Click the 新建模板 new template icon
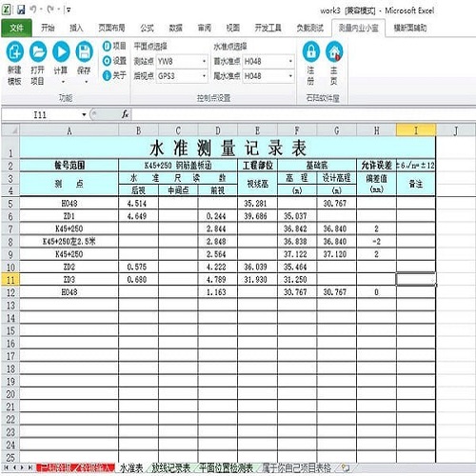Image resolution: width=476 pixels, height=476 pixels. tap(14, 51)
